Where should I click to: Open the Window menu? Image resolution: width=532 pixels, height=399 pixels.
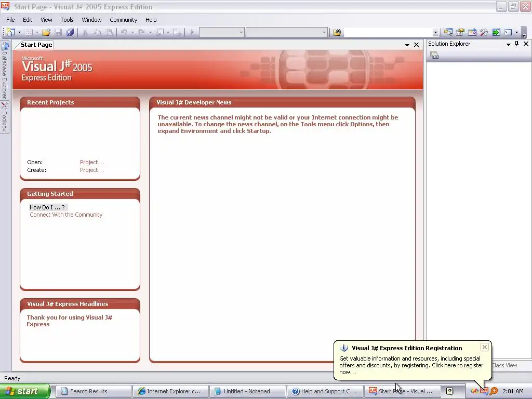pyautogui.click(x=91, y=20)
